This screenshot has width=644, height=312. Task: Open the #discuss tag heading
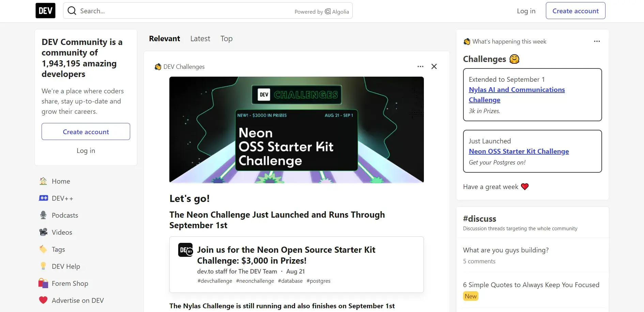point(479,219)
